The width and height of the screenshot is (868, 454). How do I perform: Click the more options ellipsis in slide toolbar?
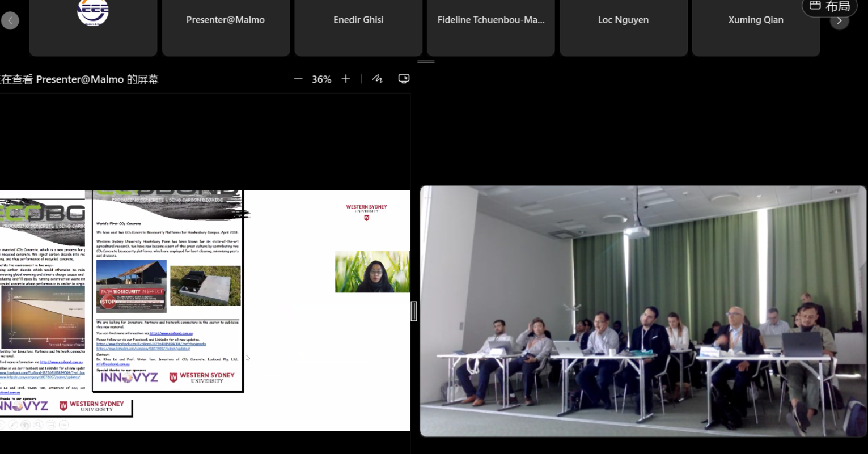click(x=63, y=425)
